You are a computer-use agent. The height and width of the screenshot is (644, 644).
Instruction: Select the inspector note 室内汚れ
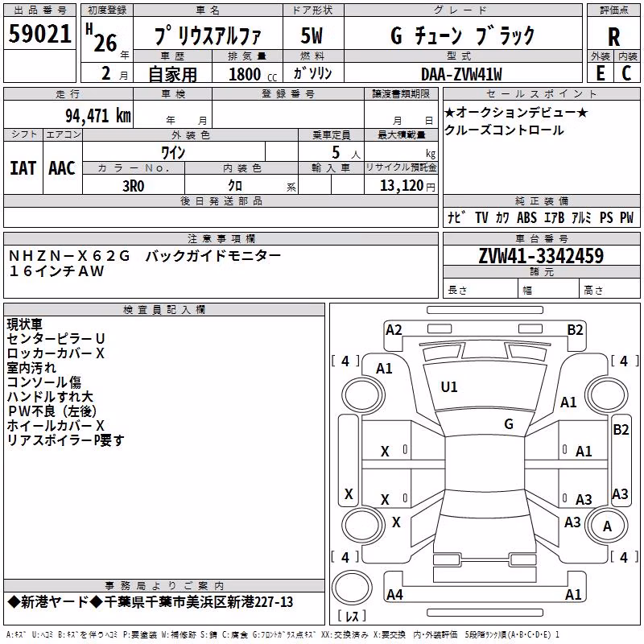pyautogui.click(x=31, y=368)
